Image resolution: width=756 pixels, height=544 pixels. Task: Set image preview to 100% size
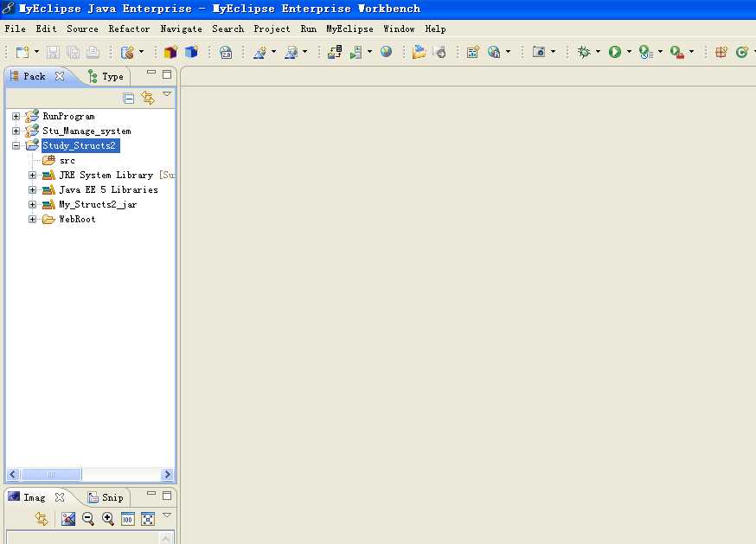(x=128, y=519)
